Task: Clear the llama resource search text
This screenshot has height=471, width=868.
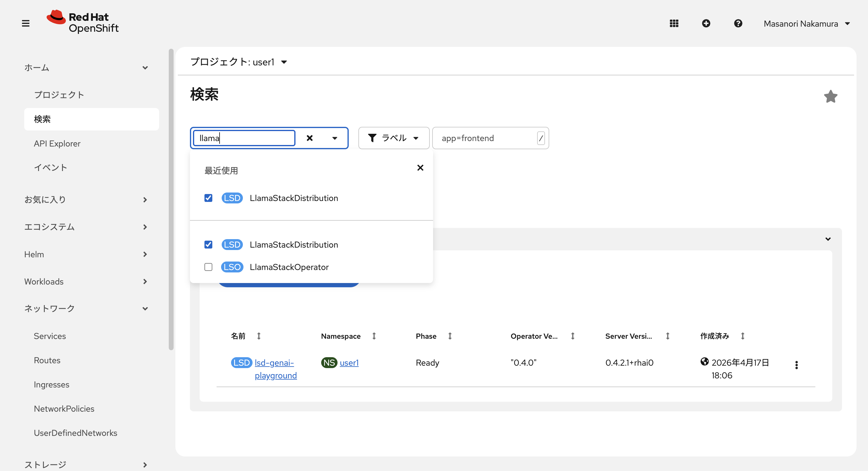Action: pos(310,138)
